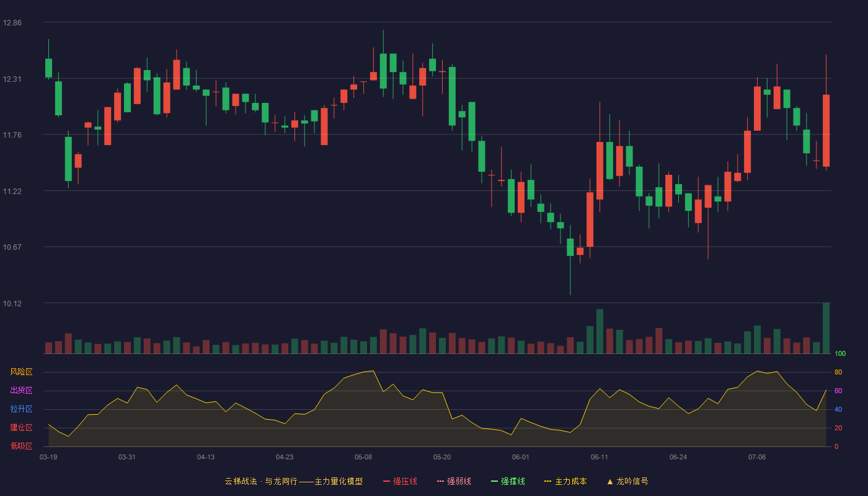Click the 10.12 price axis label
The image size is (868, 496).
[x=12, y=303]
